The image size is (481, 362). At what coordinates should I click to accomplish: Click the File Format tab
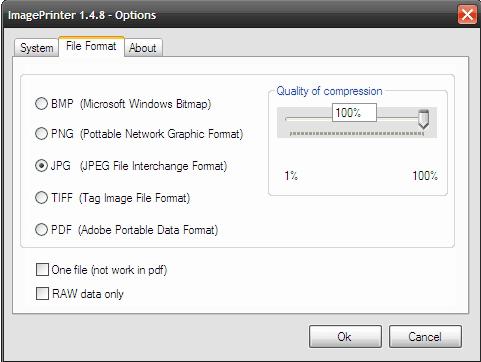point(91,46)
